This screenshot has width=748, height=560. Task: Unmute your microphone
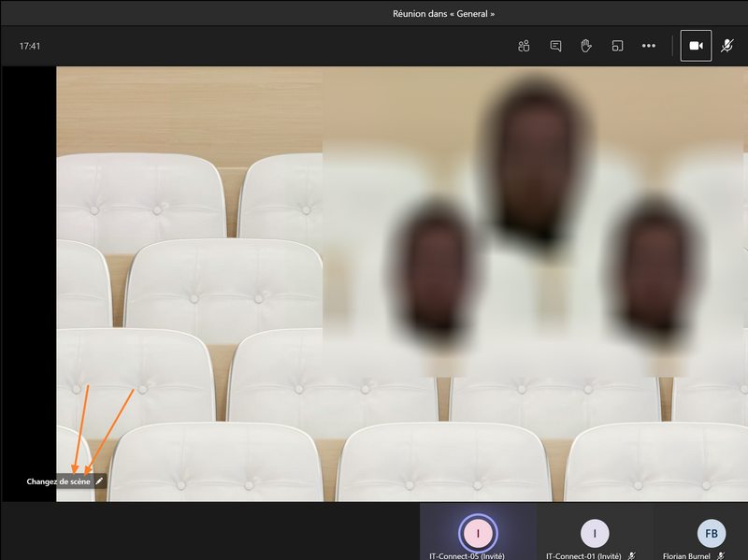tap(726, 45)
